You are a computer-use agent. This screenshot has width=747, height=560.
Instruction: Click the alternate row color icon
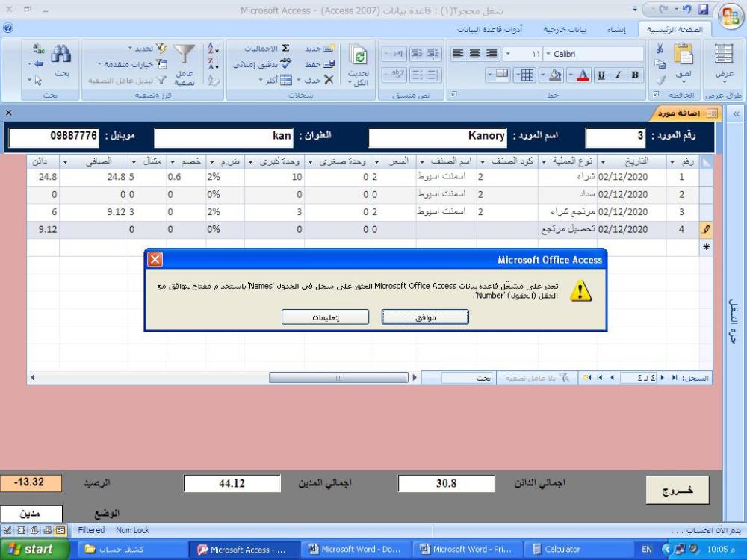(x=501, y=74)
